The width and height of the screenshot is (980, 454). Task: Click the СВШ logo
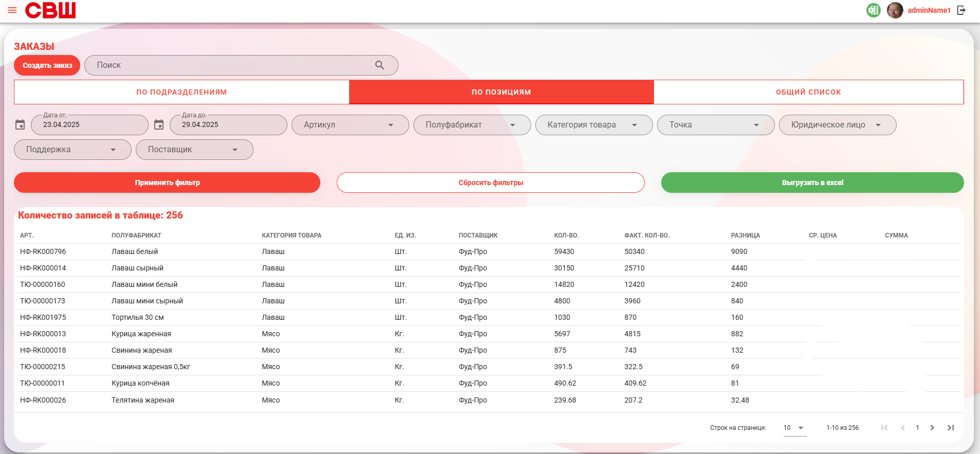tap(50, 10)
